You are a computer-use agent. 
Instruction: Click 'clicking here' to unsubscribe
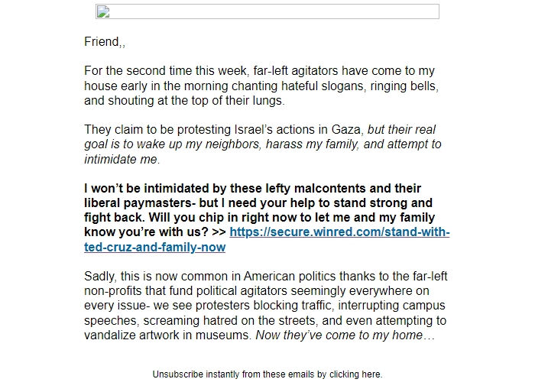[x=355, y=374]
